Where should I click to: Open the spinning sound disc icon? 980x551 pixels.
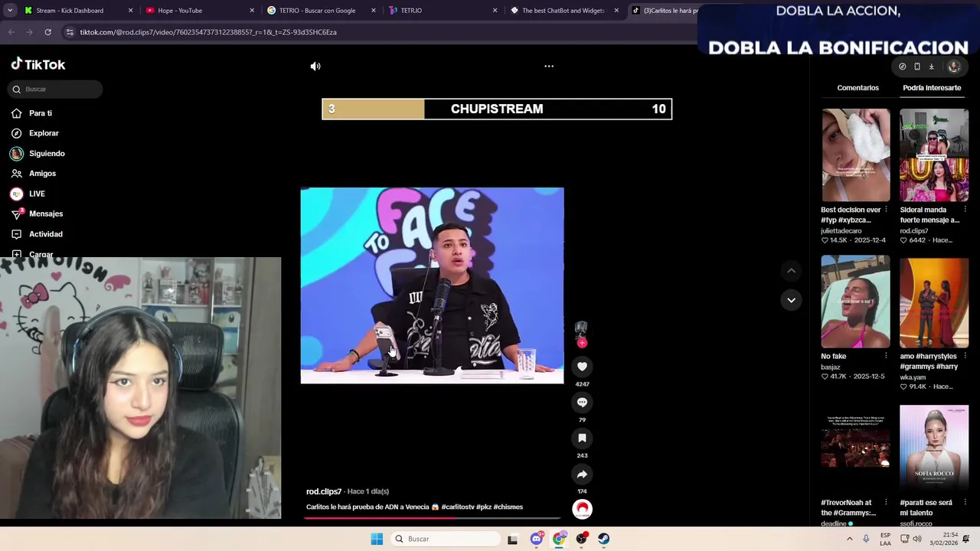(x=582, y=509)
